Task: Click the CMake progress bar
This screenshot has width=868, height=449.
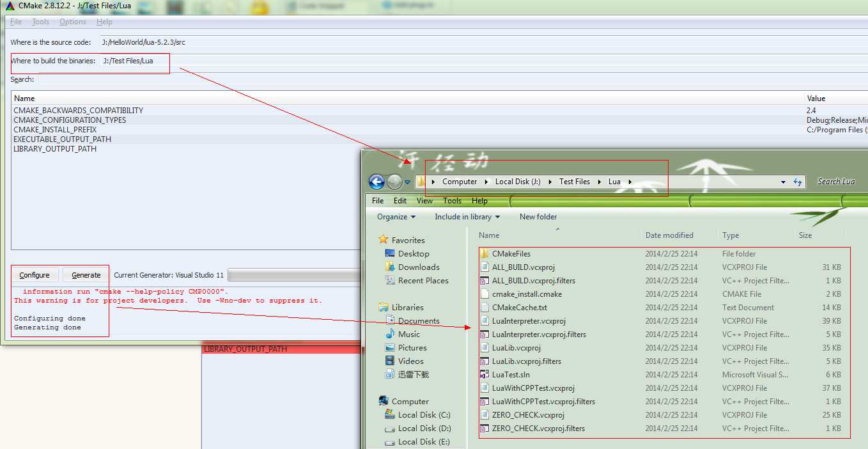Action: pyautogui.click(x=295, y=275)
